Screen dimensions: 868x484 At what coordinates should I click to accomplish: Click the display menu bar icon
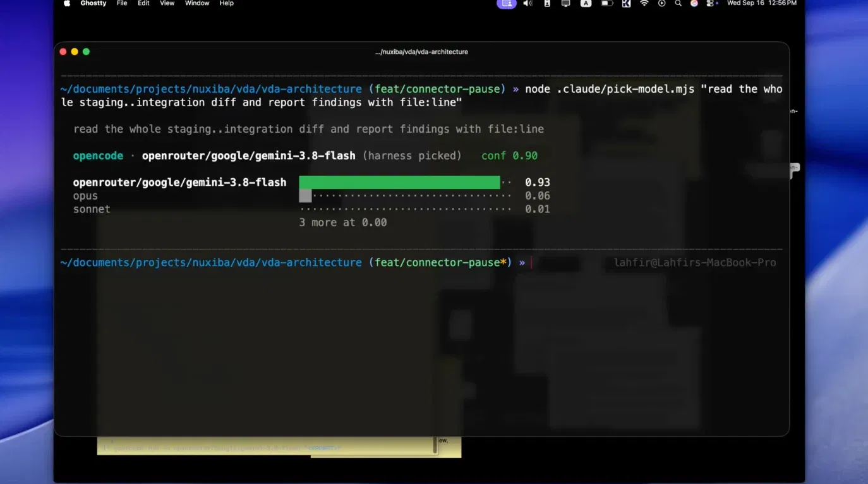[x=565, y=4]
